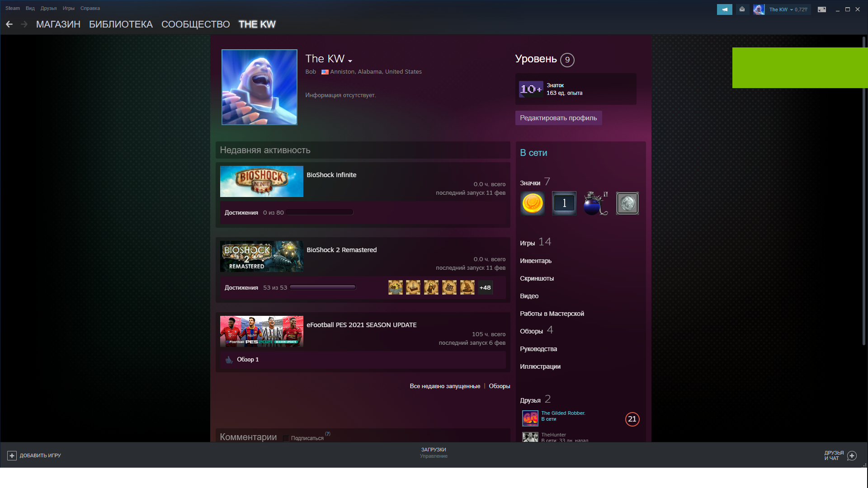The width and height of the screenshot is (868, 488).
Task: Click the blue bomb dragon badge
Action: pos(596,203)
